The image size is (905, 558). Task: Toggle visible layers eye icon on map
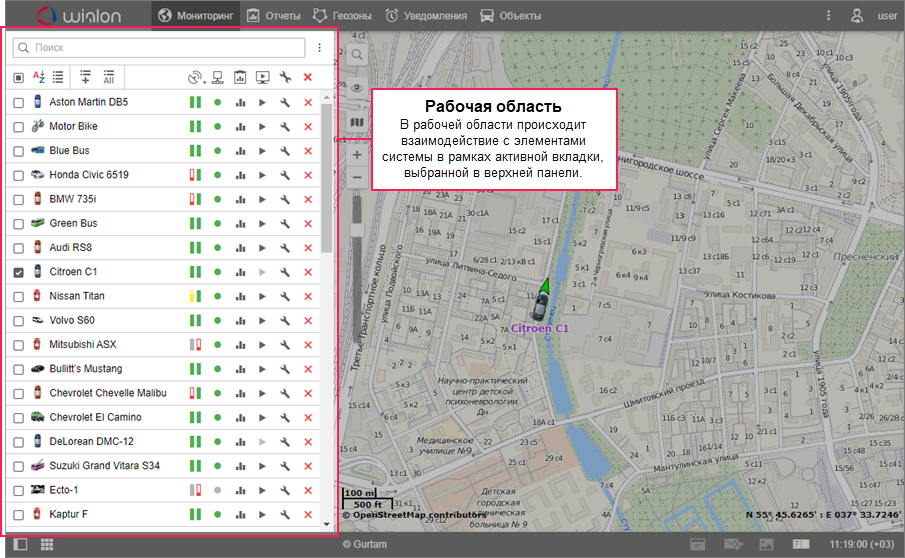357,88
